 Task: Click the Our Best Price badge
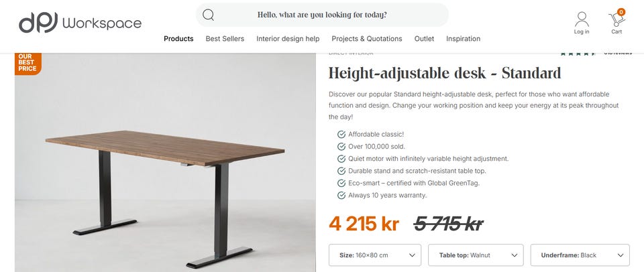28,63
